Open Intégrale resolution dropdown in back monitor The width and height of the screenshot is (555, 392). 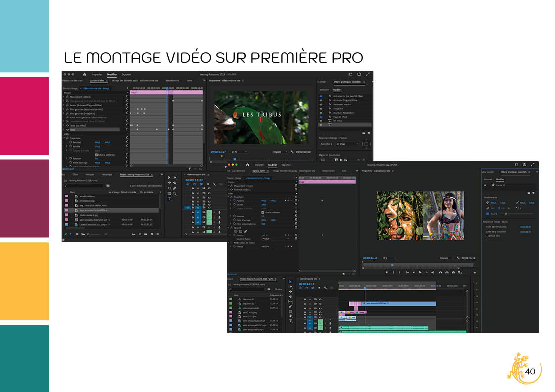(x=279, y=152)
